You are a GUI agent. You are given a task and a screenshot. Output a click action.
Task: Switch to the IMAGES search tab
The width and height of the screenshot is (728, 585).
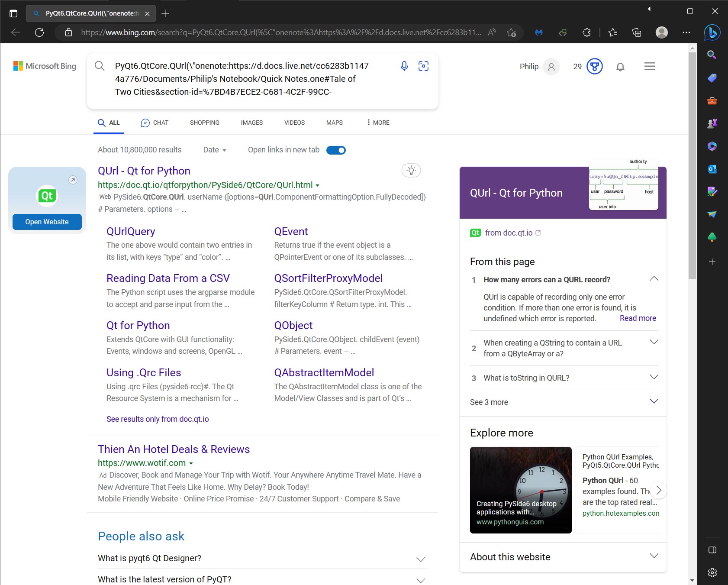[251, 123]
